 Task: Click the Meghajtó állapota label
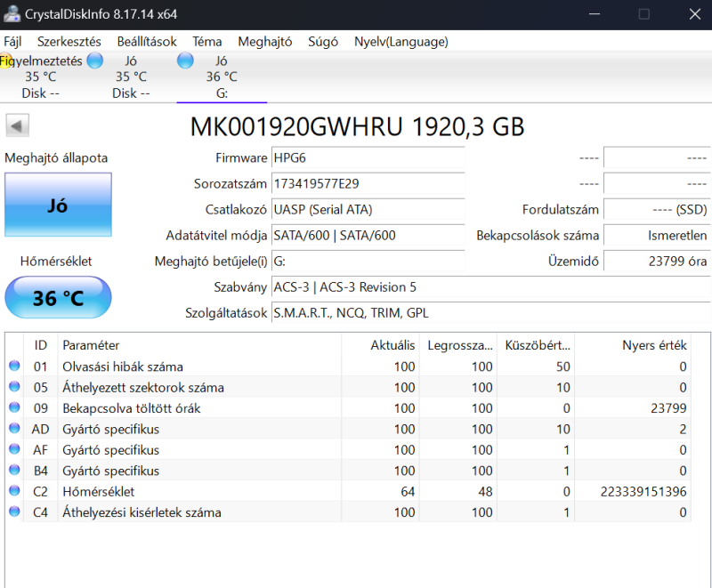[56, 157]
